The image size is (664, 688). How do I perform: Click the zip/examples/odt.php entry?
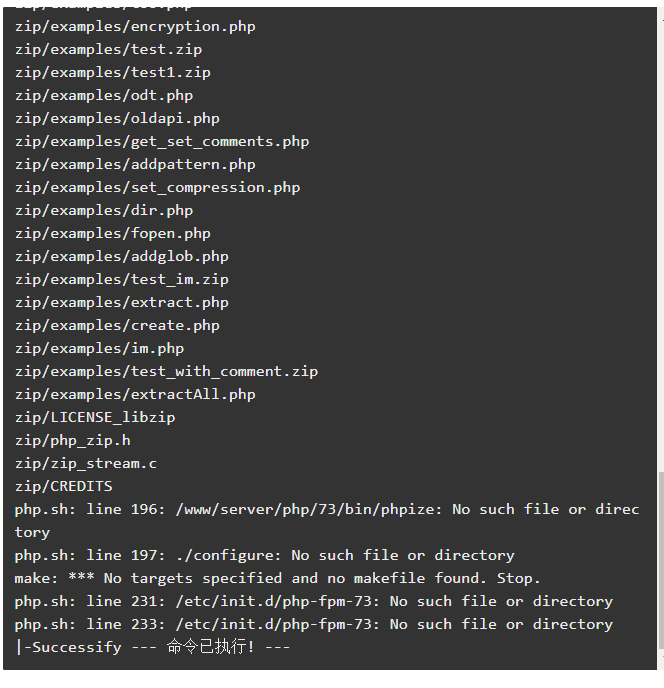point(104,96)
